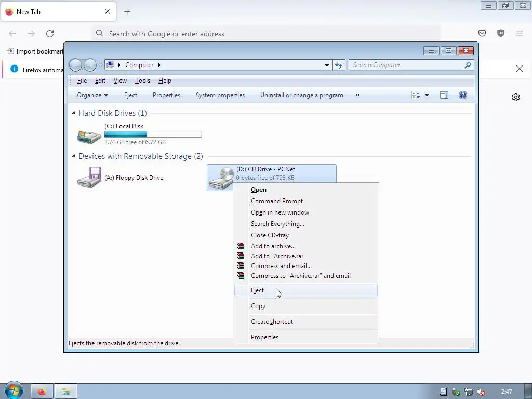This screenshot has width=532, height=399.
Task: Open the address bar history dropdown
Action: coord(327,65)
